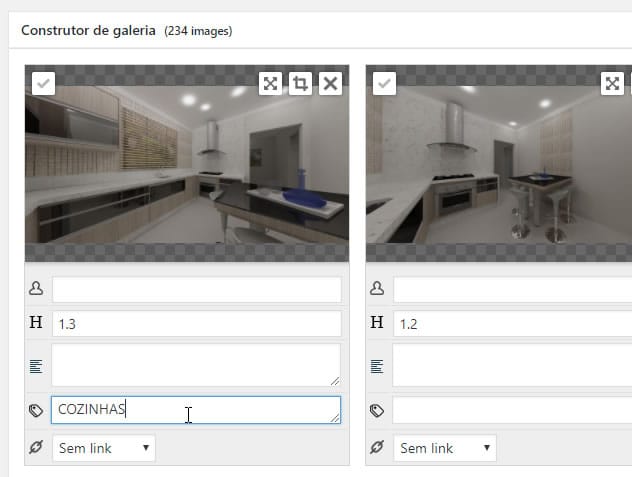Tick the select checkbox on the 1.3 image
The width and height of the screenshot is (632, 477).
coord(43,83)
